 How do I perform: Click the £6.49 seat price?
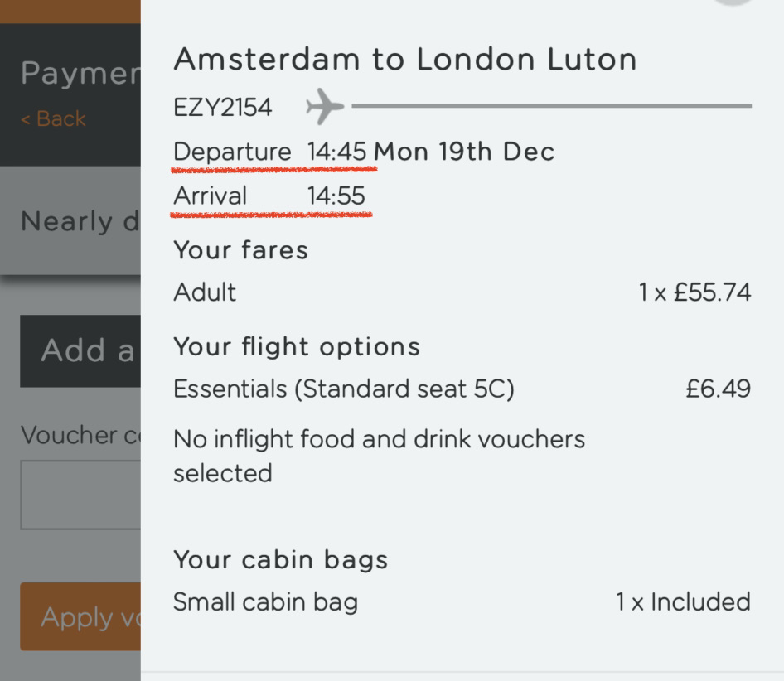pos(718,389)
